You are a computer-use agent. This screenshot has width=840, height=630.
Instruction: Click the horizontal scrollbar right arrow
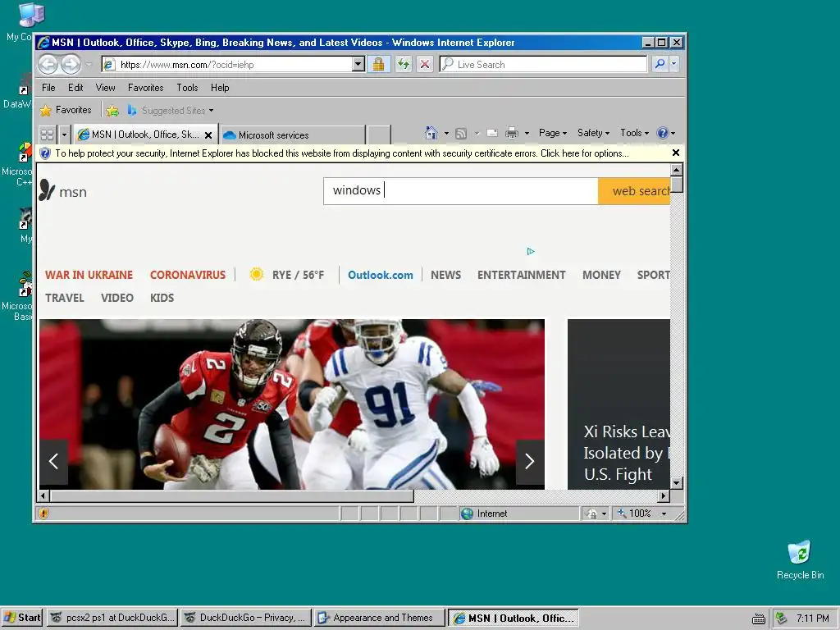(664, 496)
